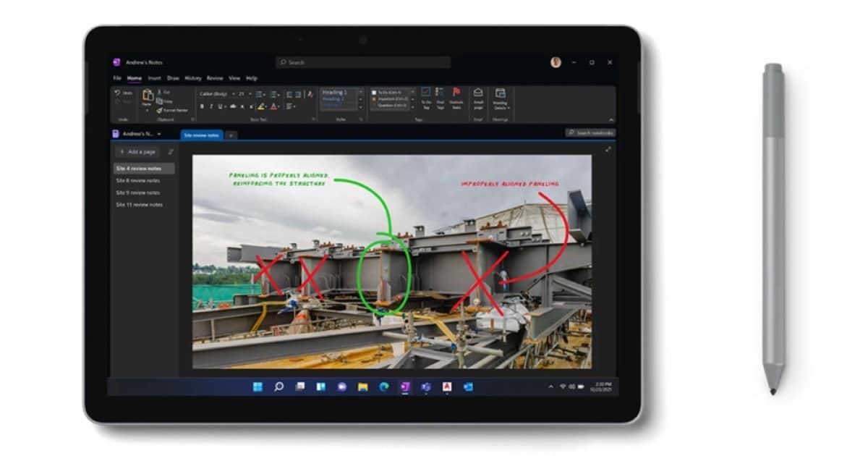Click the Undo icon

pyautogui.click(x=116, y=92)
